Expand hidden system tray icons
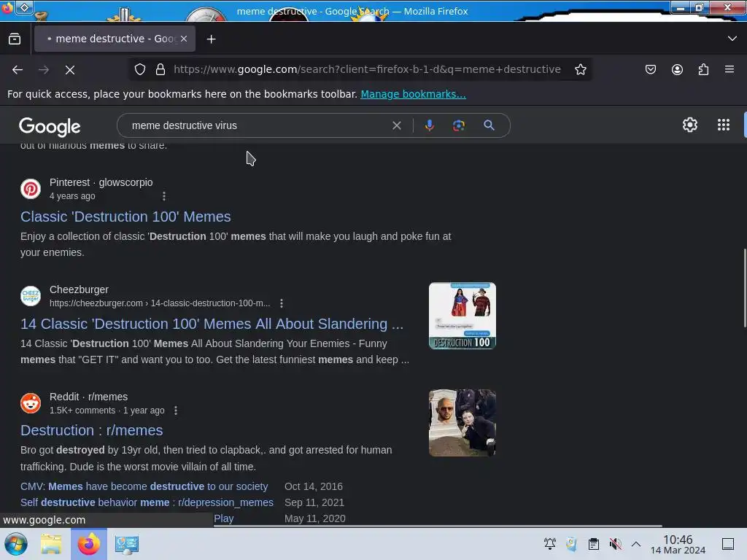Screen dimensions: 747x560 click(636, 544)
